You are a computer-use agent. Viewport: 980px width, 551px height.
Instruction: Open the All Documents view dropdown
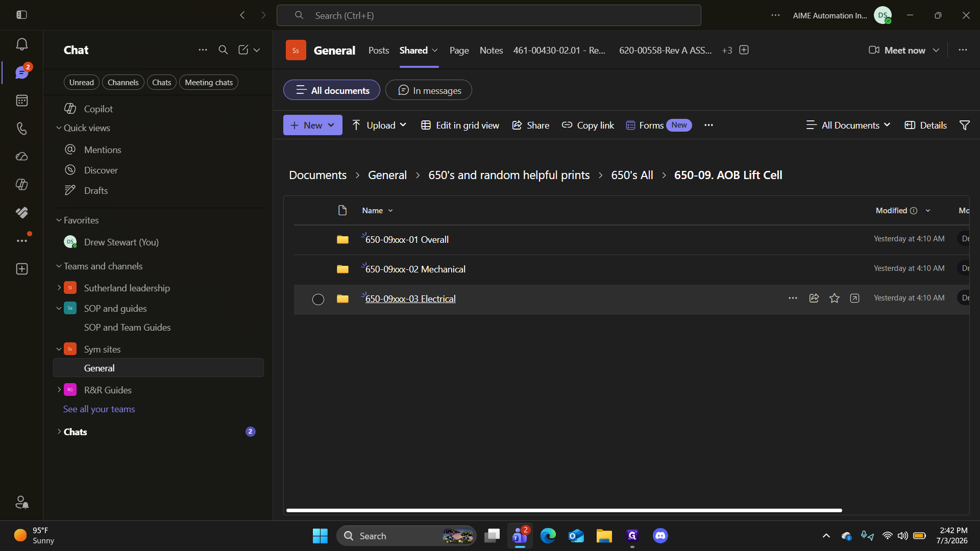pyautogui.click(x=848, y=125)
